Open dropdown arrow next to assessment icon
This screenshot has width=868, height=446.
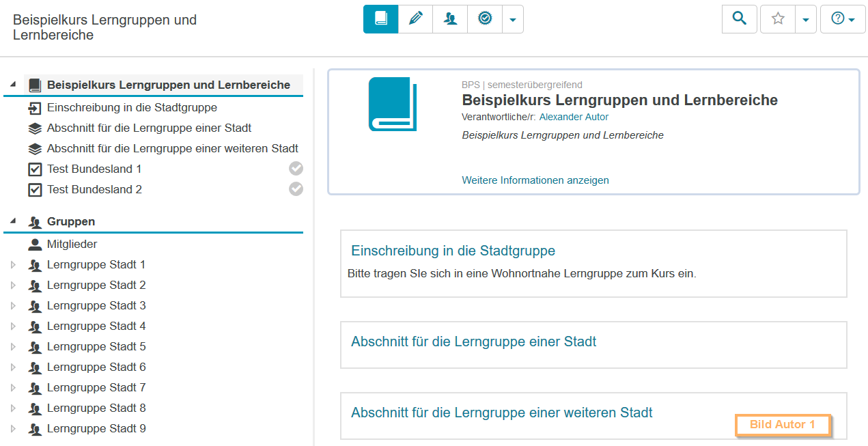coord(513,20)
